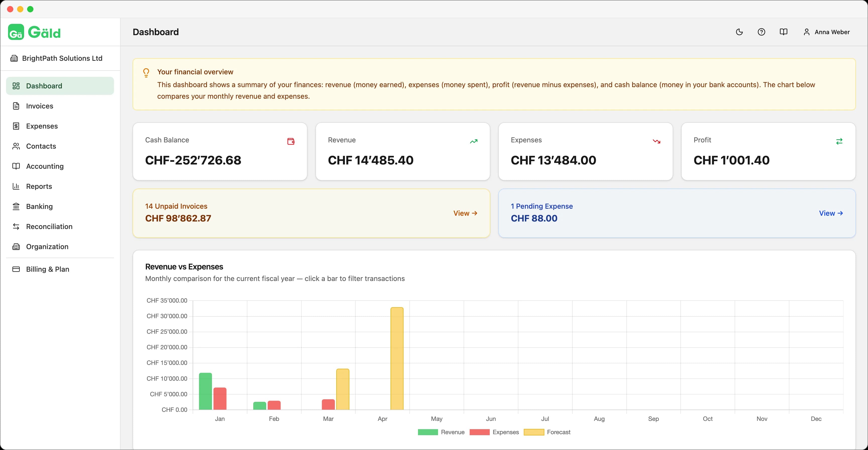Open the Contacts section
868x450 pixels.
pyautogui.click(x=41, y=146)
